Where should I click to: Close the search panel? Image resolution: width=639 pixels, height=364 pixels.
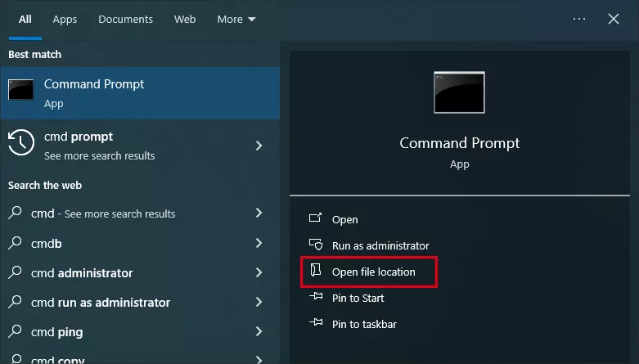point(614,19)
